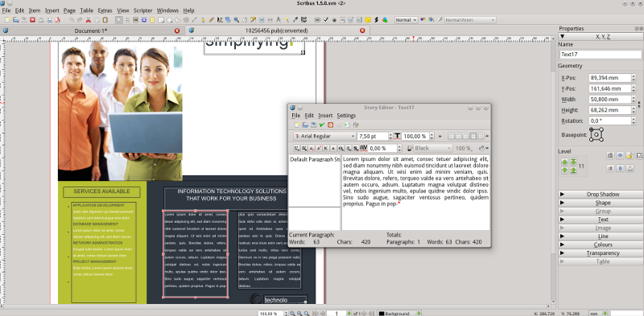Click the Raise to top level icon
The width and height of the screenshot is (644, 316).
[x=573, y=162]
